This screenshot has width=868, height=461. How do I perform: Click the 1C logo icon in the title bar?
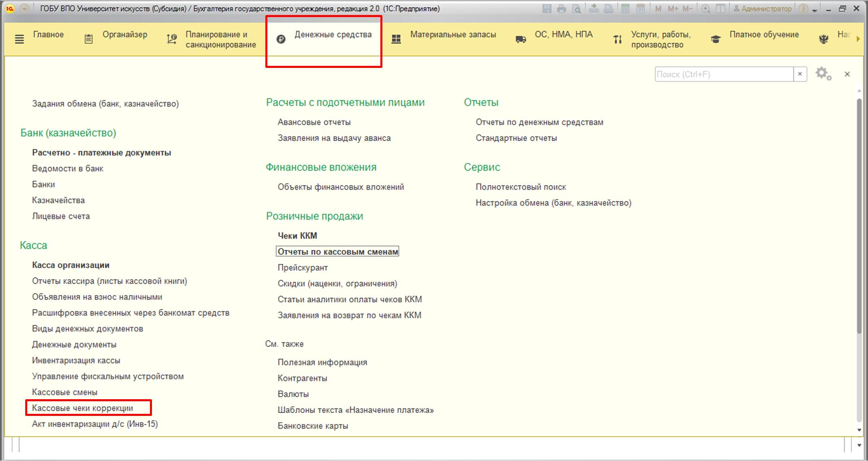(x=10, y=9)
